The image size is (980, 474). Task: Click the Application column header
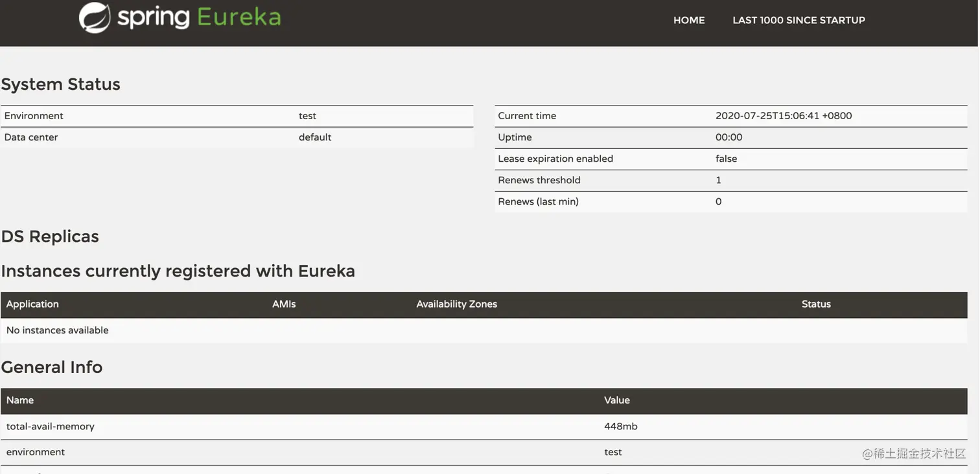coord(32,304)
